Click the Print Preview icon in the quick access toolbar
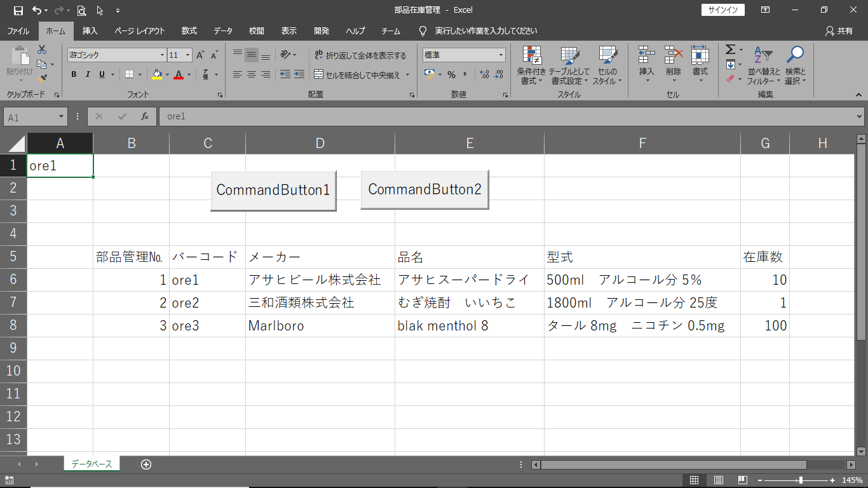The image size is (868, 488). click(81, 10)
